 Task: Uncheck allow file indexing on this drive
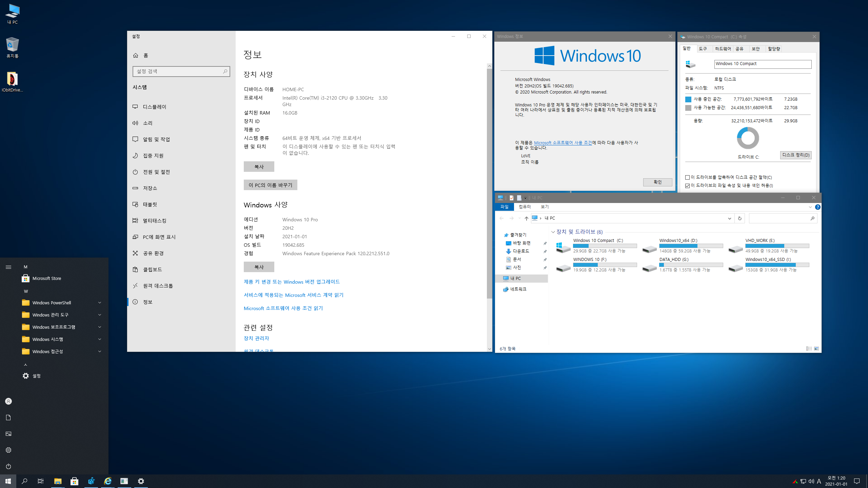[687, 186]
